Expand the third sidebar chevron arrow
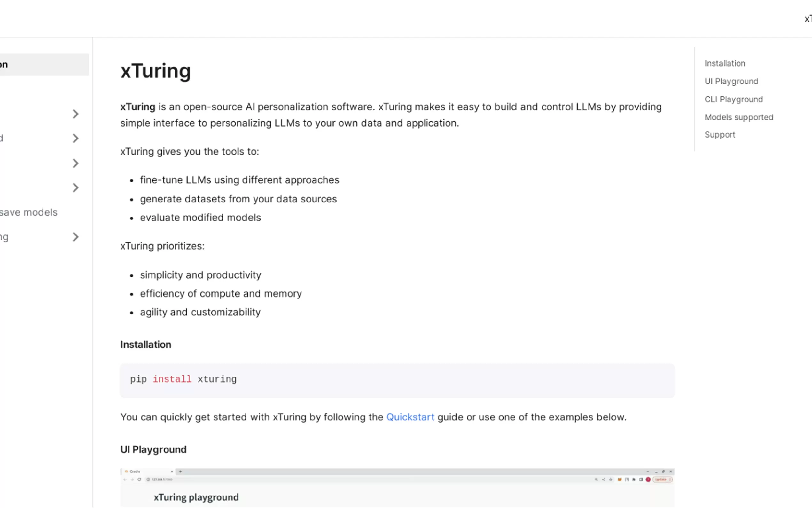812x508 pixels. [75, 163]
